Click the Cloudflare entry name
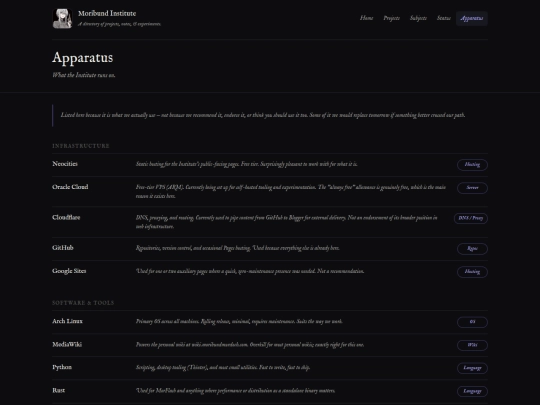 point(66,217)
